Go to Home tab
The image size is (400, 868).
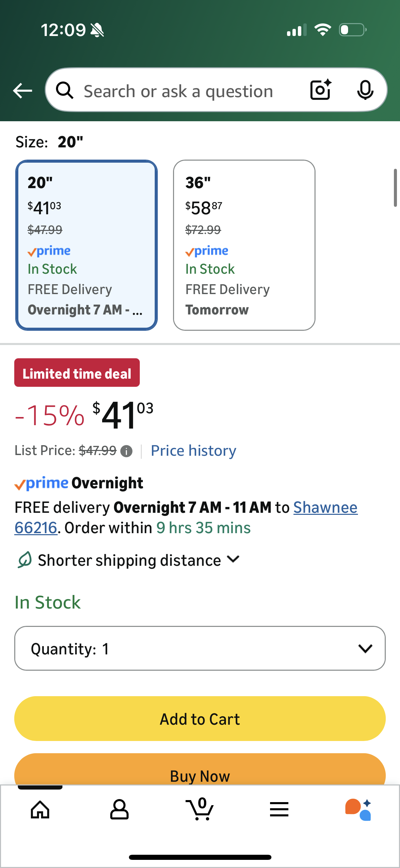40,810
